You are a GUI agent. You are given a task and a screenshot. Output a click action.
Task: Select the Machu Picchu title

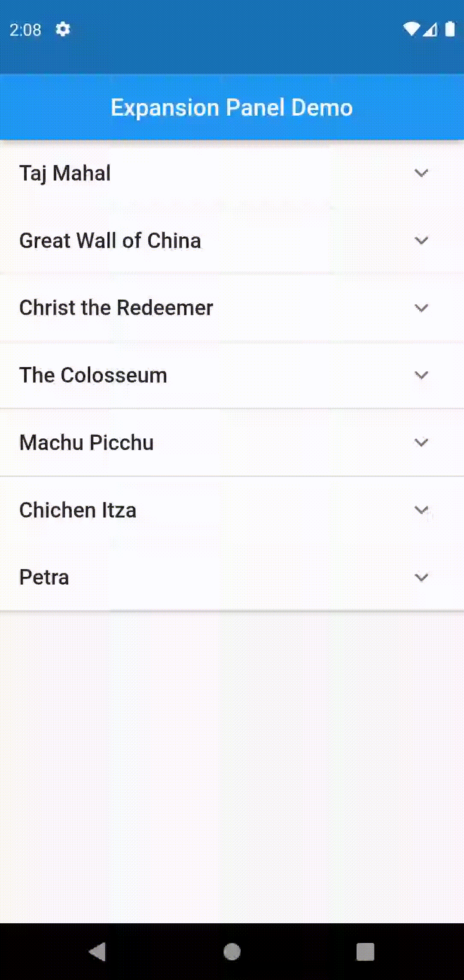click(x=87, y=443)
